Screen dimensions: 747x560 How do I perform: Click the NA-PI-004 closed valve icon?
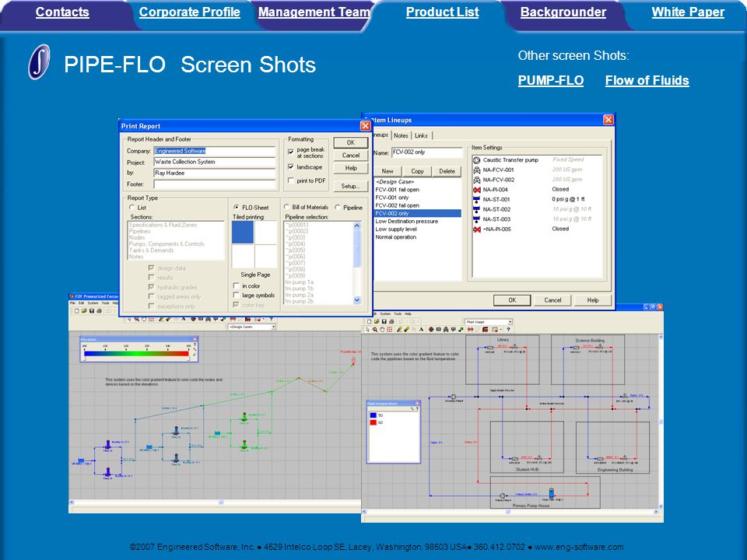click(x=476, y=190)
